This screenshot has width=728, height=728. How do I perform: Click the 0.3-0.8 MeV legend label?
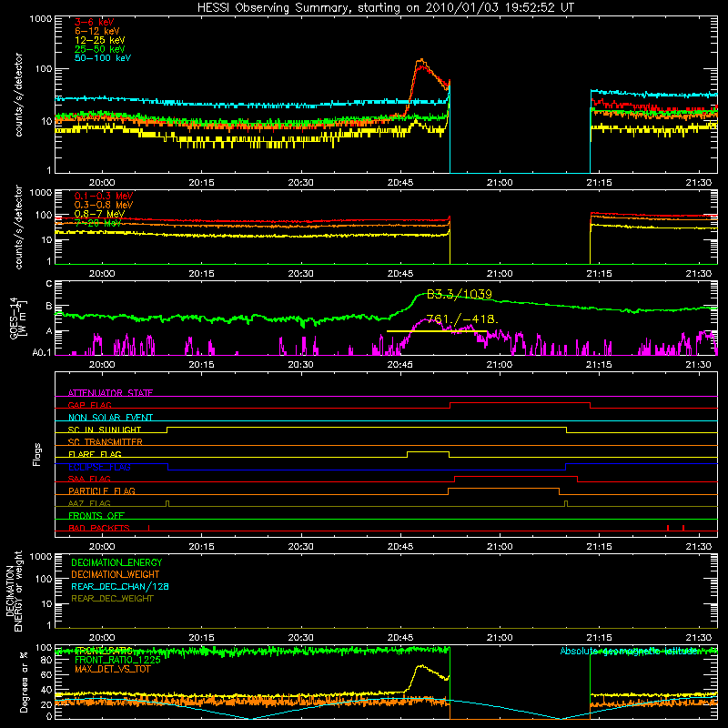(x=104, y=205)
